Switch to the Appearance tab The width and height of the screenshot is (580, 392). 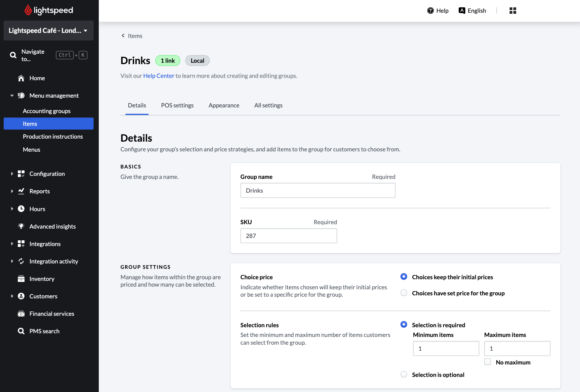pos(224,105)
